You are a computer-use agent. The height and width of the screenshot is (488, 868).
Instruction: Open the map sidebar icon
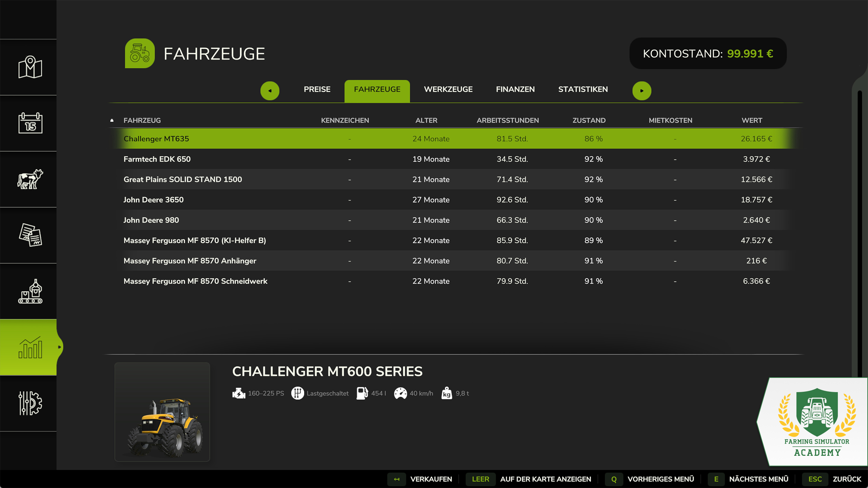(30, 67)
